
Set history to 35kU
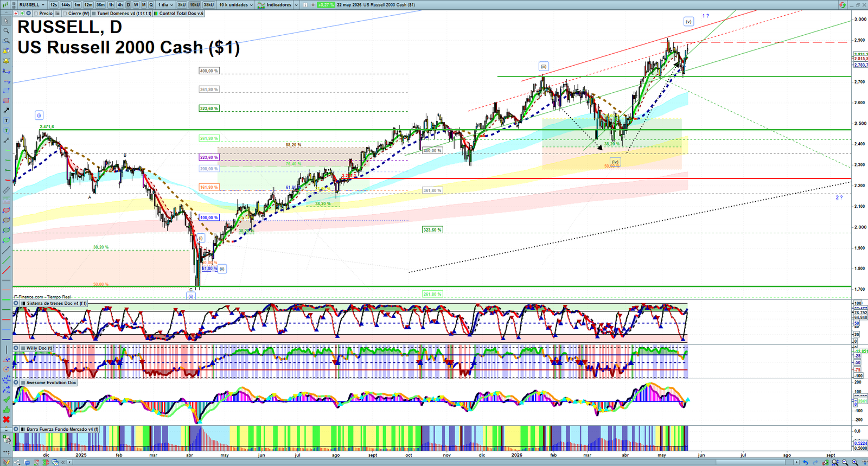[x=209, y=5]
